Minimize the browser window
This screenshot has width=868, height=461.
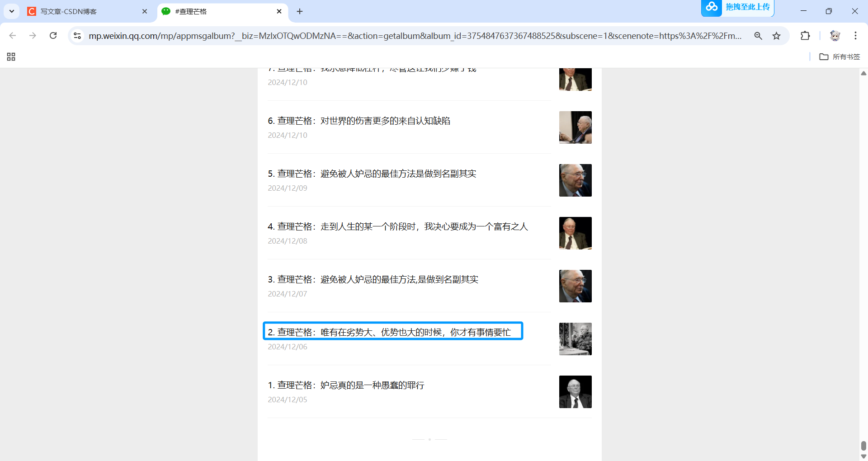click(803, 11)
